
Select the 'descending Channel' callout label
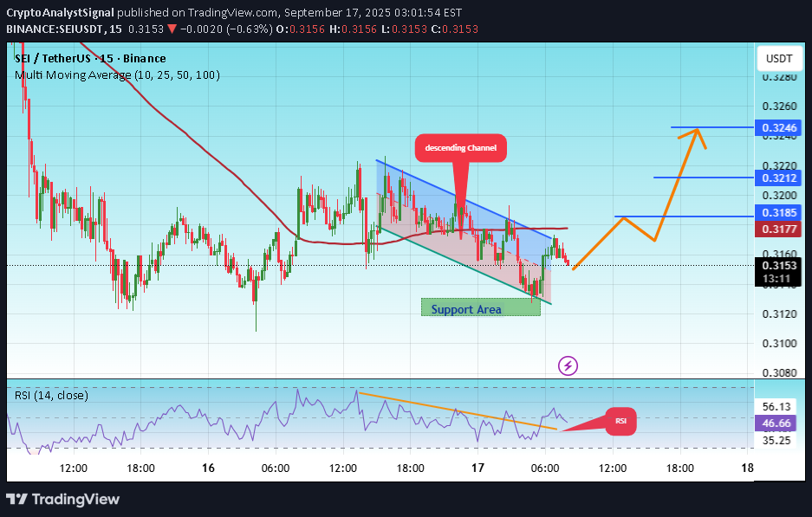(x=460, y=148)
